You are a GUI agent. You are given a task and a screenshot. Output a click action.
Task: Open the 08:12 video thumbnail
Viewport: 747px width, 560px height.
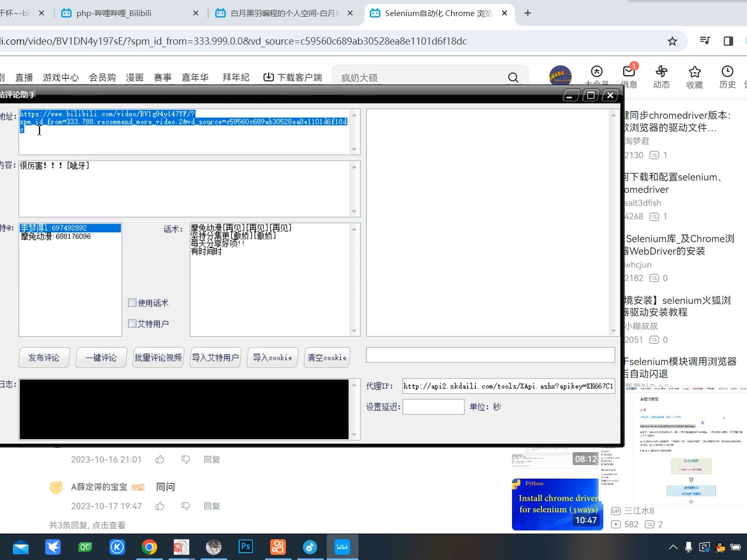[555, 458]
